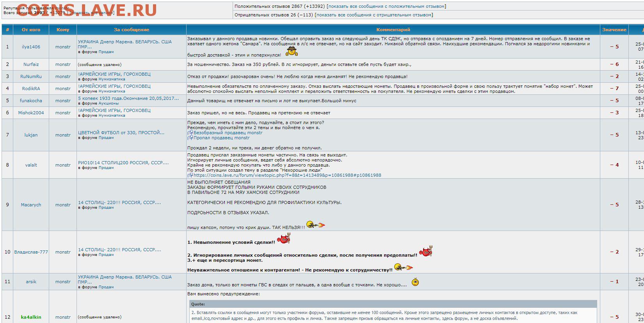This screenshot has height=323, width=644.
Task: Open ilya1406's user profile
Action: [31, 47]
